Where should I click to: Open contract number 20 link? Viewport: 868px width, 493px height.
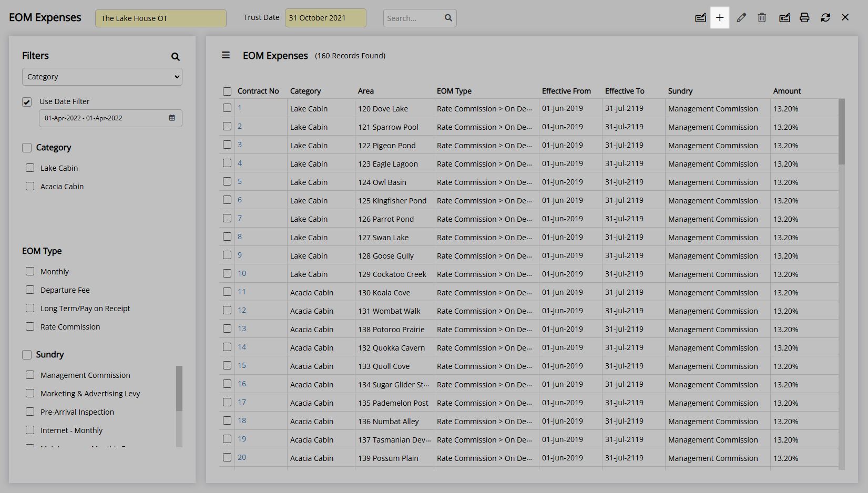coord(242,457)
